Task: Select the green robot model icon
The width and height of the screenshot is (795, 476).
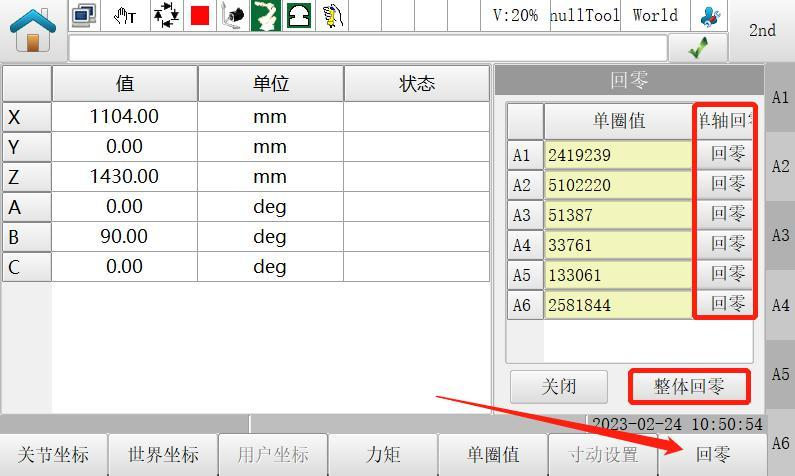Action: point(266,15)
